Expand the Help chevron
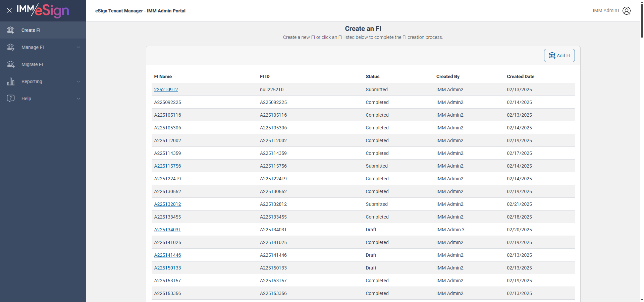Viewport: 644px width, 302px height. pyautogui.click(x=78, y=99)
